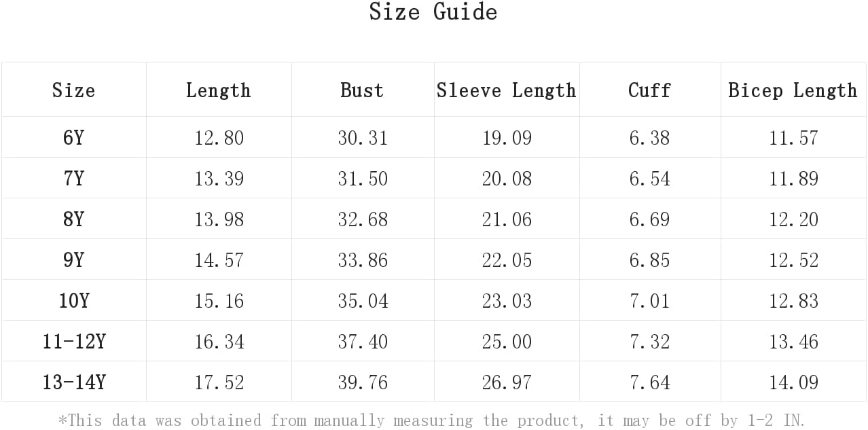Select sleeve length value 25.00
This screenshot has width=868, height=430.
click(507, 342)
